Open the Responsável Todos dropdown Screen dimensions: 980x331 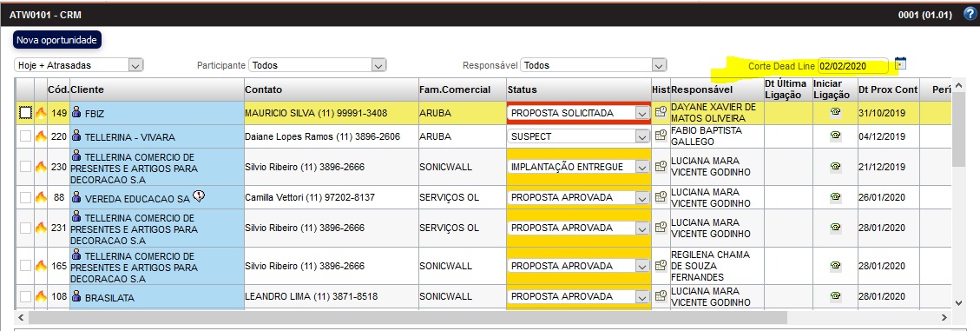pos(594,64)
